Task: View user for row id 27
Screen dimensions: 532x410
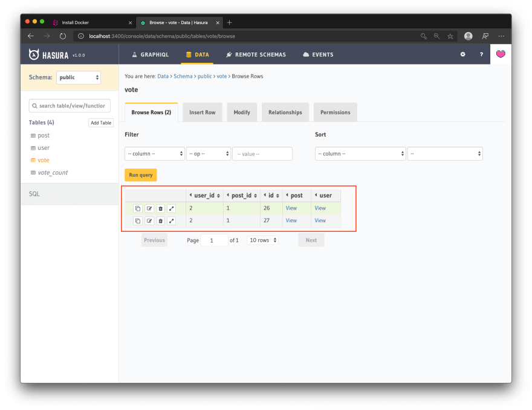Action: click(320, 220)
